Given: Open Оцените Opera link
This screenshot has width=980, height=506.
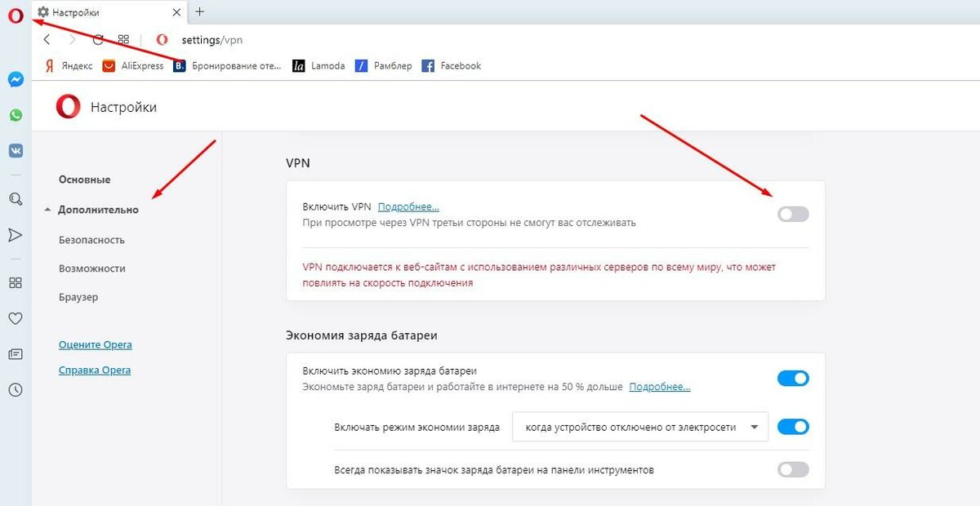Looking at the screenshot, I should (x=95, y=344).
